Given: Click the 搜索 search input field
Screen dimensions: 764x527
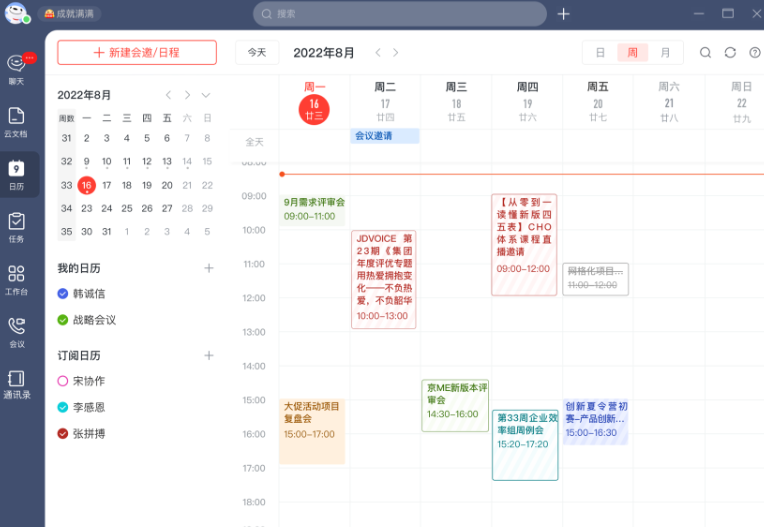Looking at the screenshot, I should (x=400, y=14).
